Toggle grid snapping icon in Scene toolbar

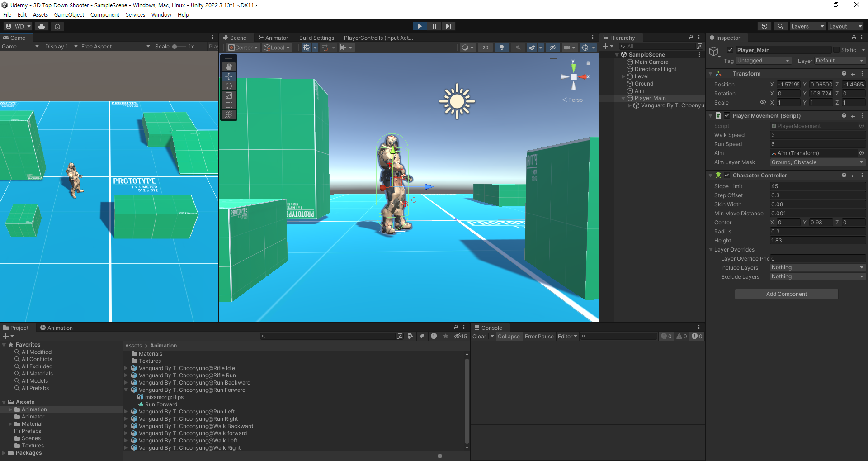pyautogui.click(x=307, y=48)
